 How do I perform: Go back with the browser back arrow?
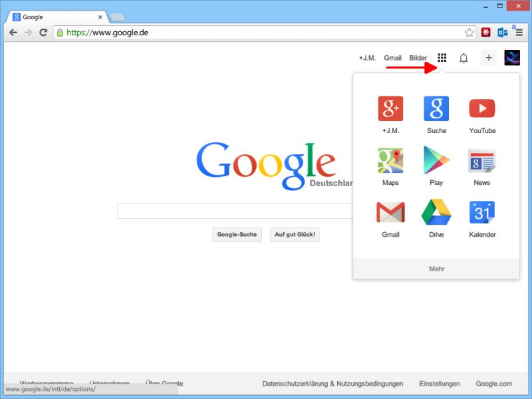point(13,33)
